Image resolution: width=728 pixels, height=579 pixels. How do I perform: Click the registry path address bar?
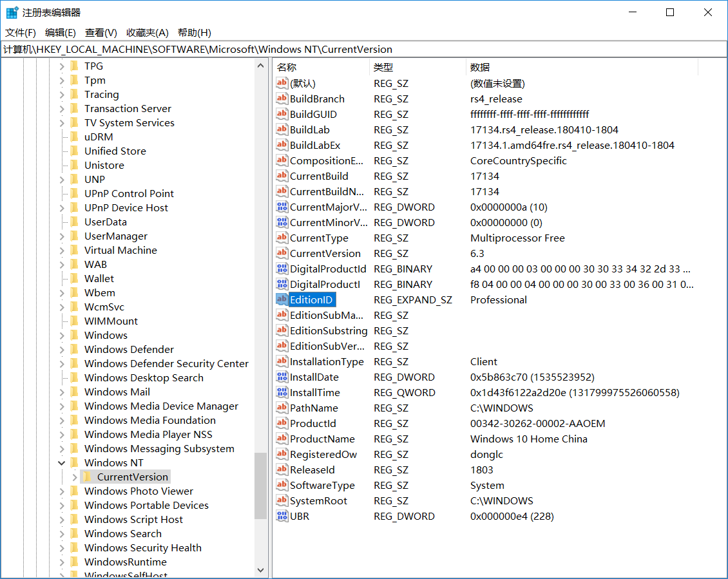tap(364, 49)
